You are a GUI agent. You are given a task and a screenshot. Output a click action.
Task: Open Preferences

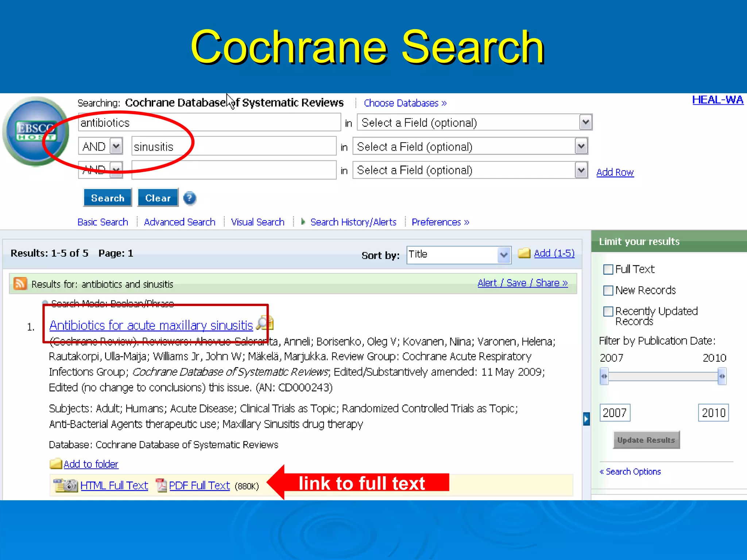440,222
